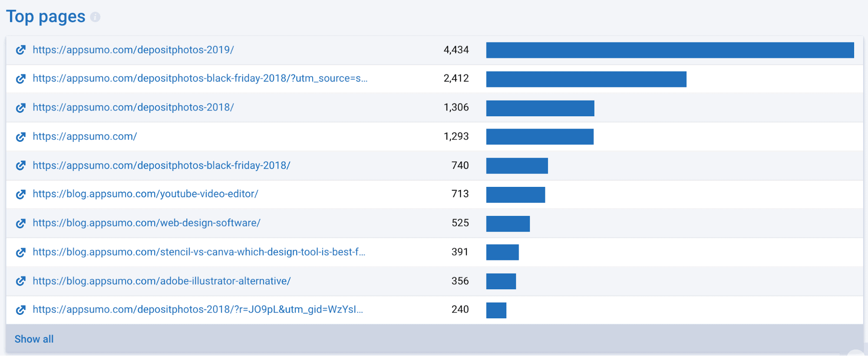Click the value 356

[460, 281]
